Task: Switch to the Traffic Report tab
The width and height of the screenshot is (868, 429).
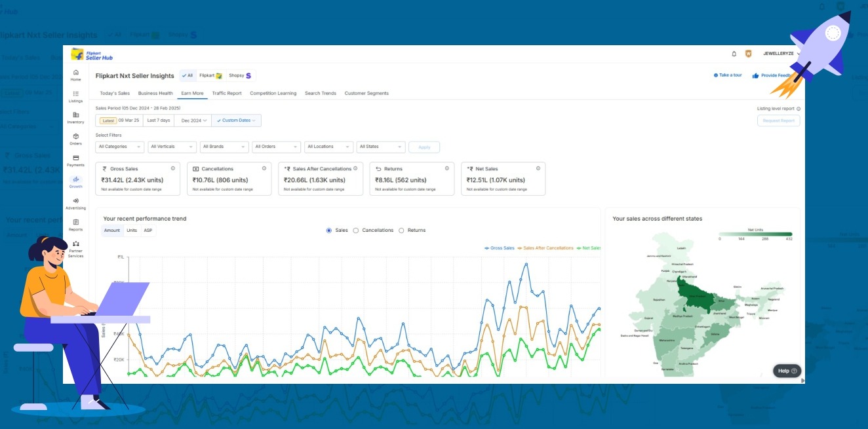Action: tap(227, 94)
